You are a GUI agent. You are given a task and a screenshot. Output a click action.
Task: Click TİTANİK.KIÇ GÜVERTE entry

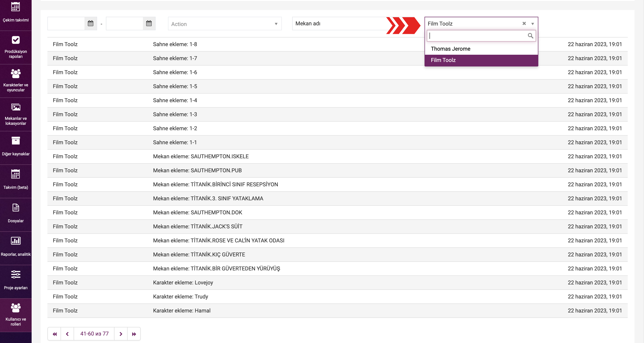point(199,255)
